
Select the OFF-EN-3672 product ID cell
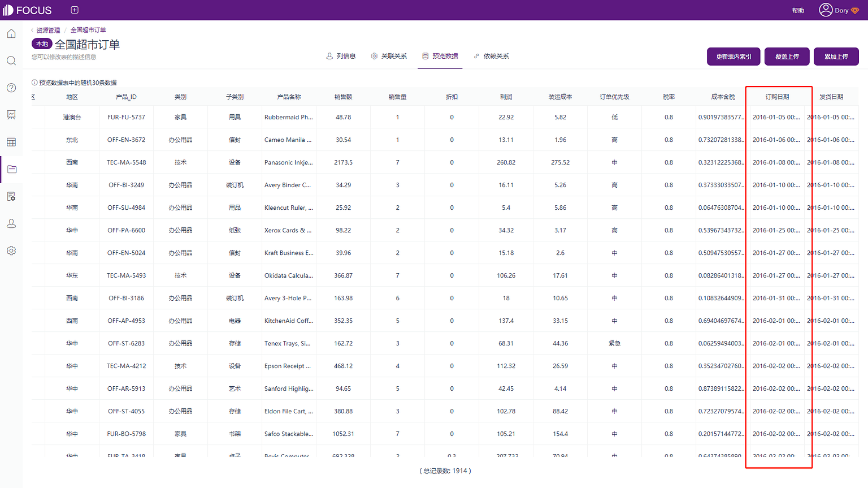click(126, 140)
